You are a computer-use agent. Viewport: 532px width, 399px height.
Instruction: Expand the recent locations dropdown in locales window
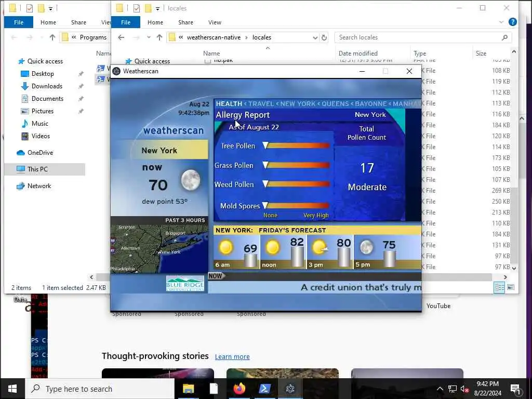point(149,37)
